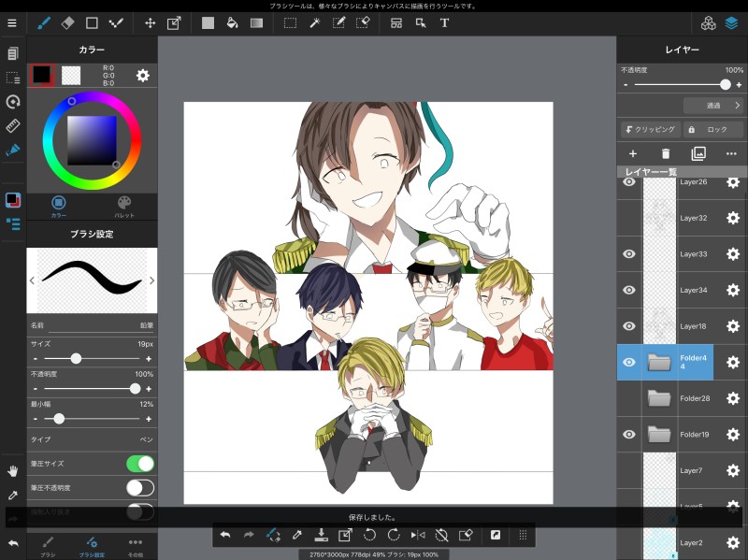This screenshot has height=560, width=748.
Task: Open the hamburger main menu
Action: 12,22
